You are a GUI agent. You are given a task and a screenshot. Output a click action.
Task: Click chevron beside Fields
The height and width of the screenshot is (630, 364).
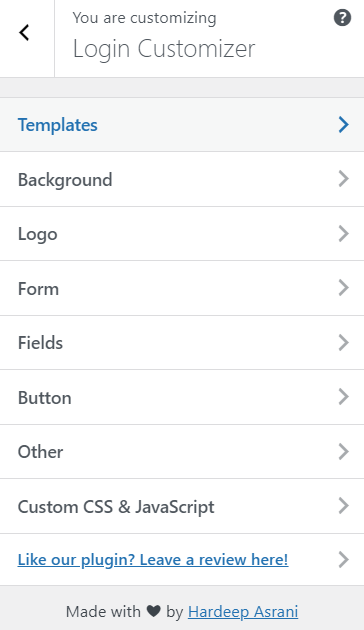[344, 343]
